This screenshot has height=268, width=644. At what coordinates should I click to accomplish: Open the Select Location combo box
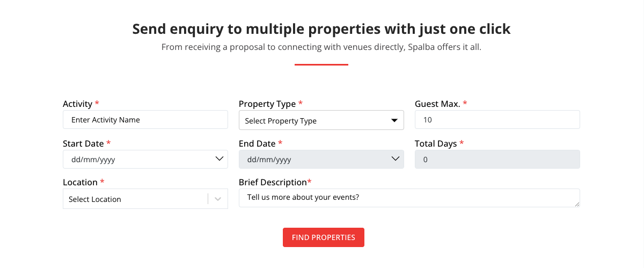click(135, 199)
